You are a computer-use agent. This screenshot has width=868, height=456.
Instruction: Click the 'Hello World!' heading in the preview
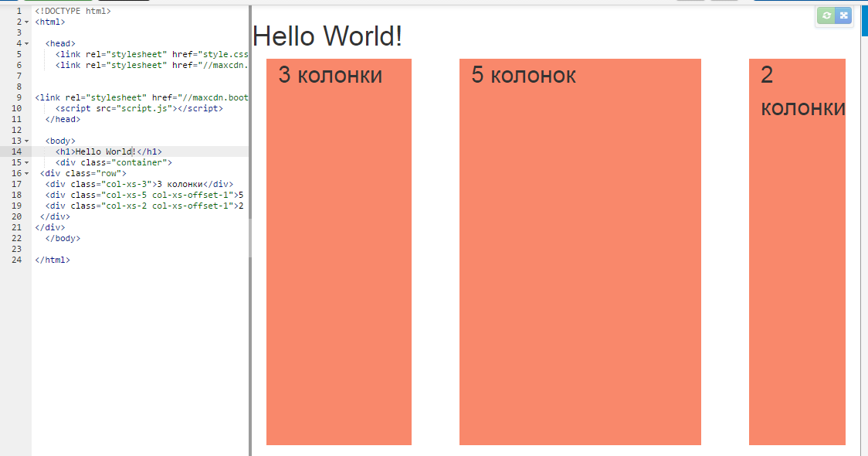coord(327,36)
